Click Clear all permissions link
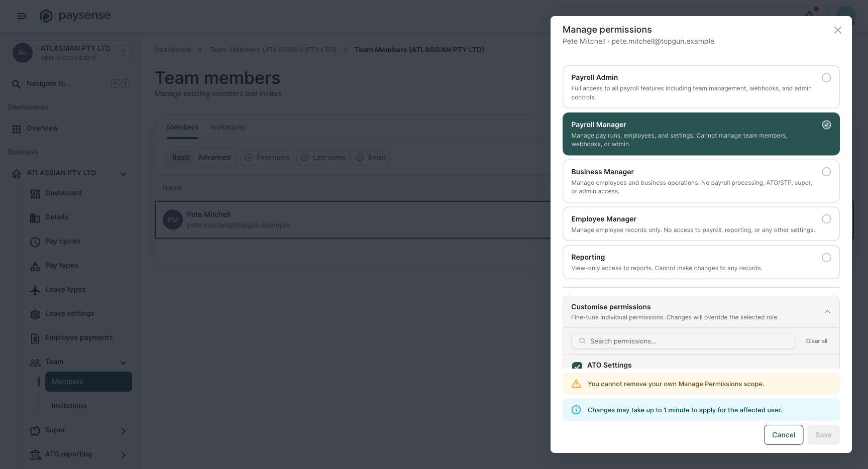Image resolution: width=868 pixels, height=469 pixels. click(816, 341)
